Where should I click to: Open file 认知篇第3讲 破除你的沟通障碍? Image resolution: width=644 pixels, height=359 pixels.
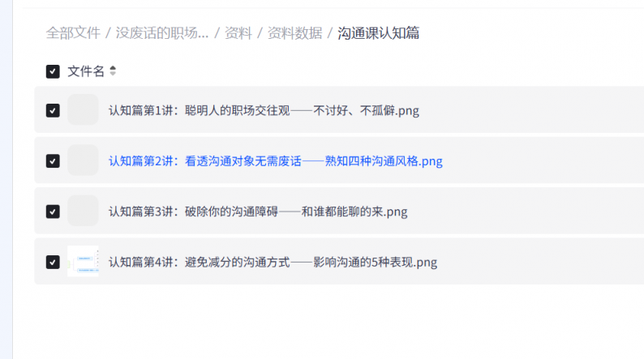click(258, 212)
